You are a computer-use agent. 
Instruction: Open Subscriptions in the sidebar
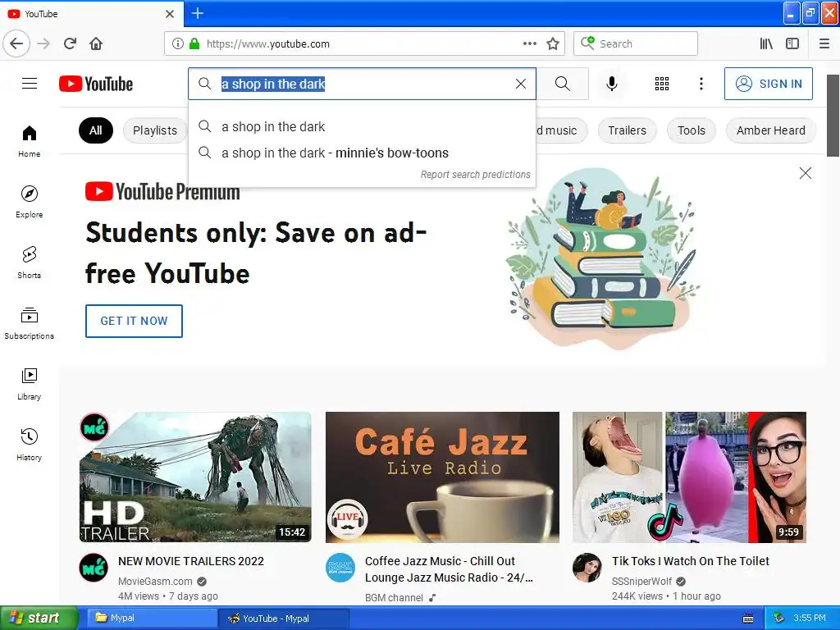tap(30, 323)
